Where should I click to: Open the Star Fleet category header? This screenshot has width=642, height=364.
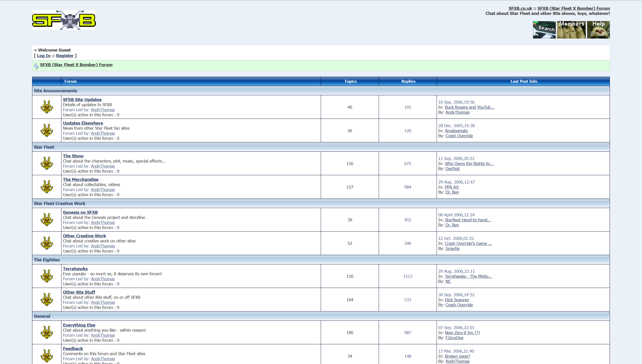[x=44, y=147]
